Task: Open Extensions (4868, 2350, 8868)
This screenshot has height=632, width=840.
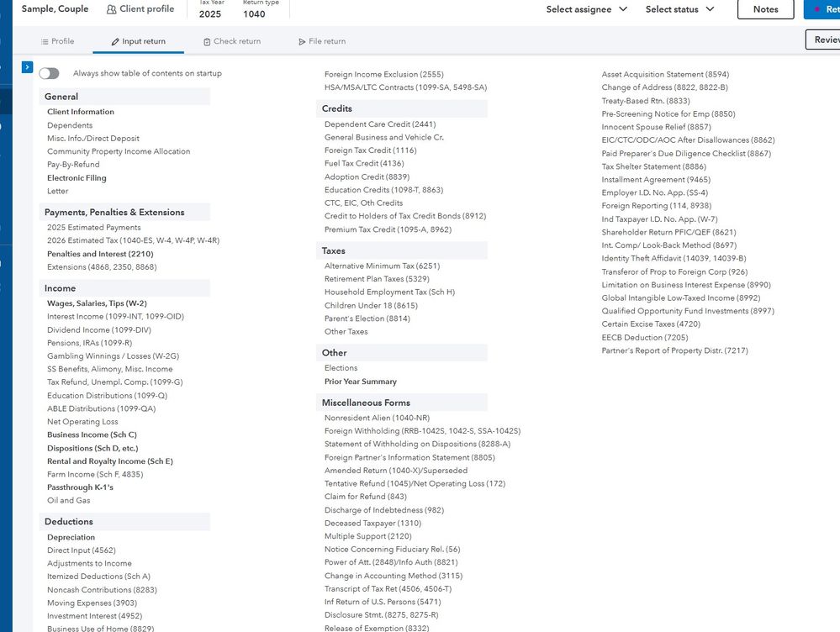Action: click(102, 267)
